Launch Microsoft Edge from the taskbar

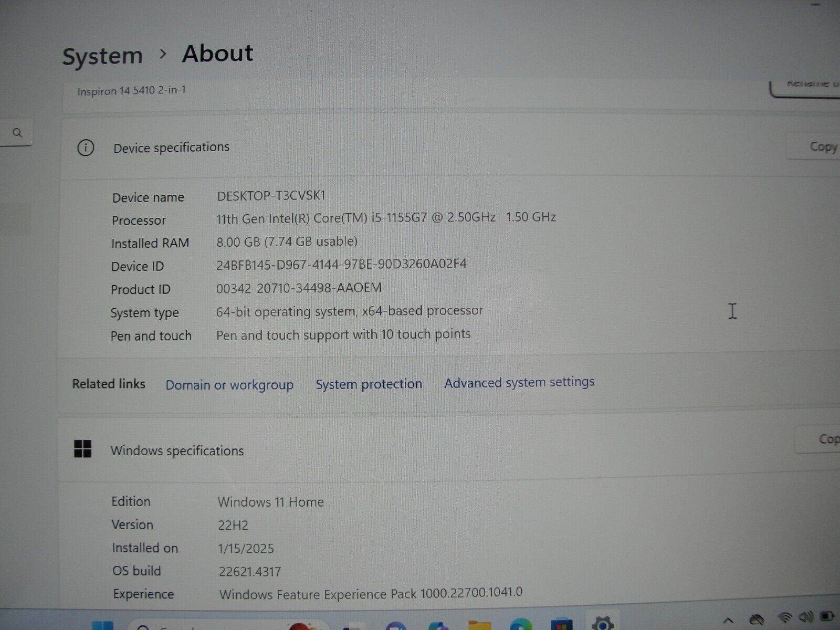tap(520, 625)
